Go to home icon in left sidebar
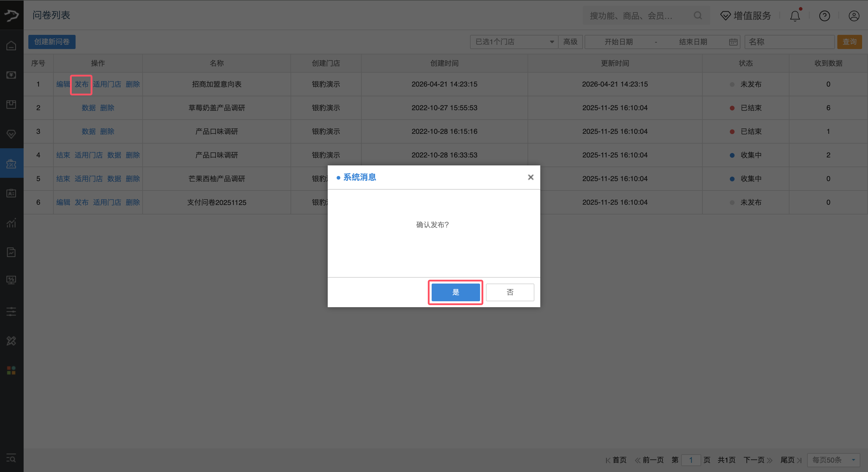The width and height of the screenshot is (868, 472). (x=12, y=45)
